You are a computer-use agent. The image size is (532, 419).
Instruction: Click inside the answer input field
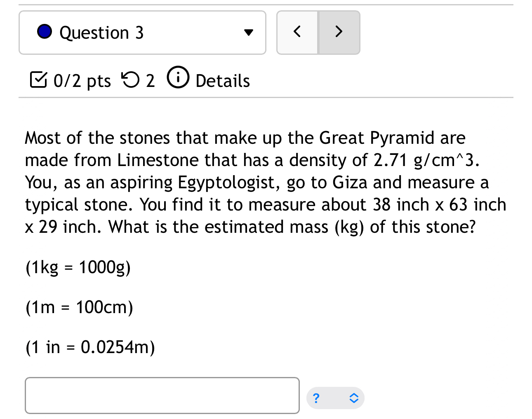(x=162, y=395)
